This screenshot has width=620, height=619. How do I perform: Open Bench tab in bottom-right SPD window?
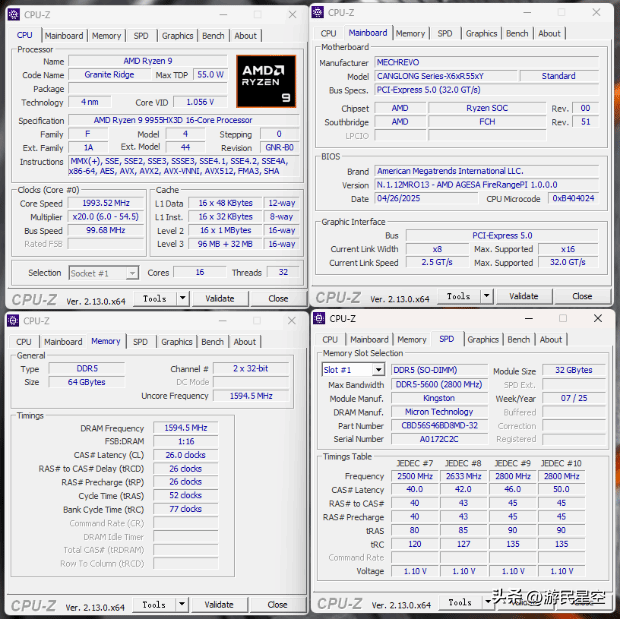click(518, 339)
